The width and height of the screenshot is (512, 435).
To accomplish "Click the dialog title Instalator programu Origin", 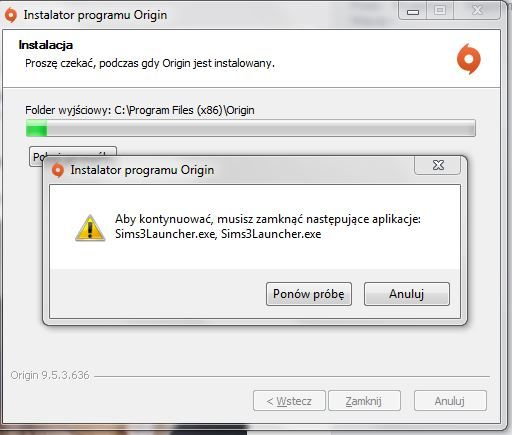I will (142, 170).
